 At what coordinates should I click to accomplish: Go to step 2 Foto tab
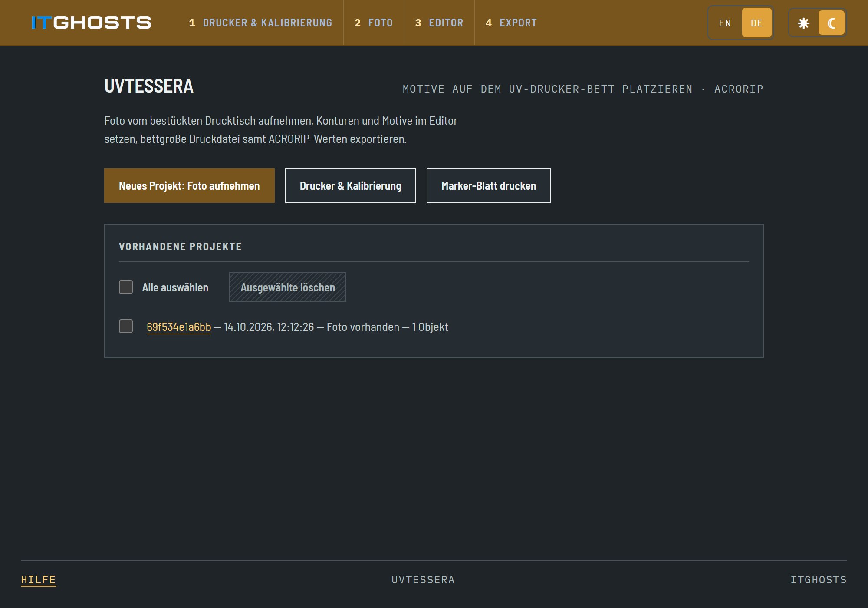tap(374, 23)
